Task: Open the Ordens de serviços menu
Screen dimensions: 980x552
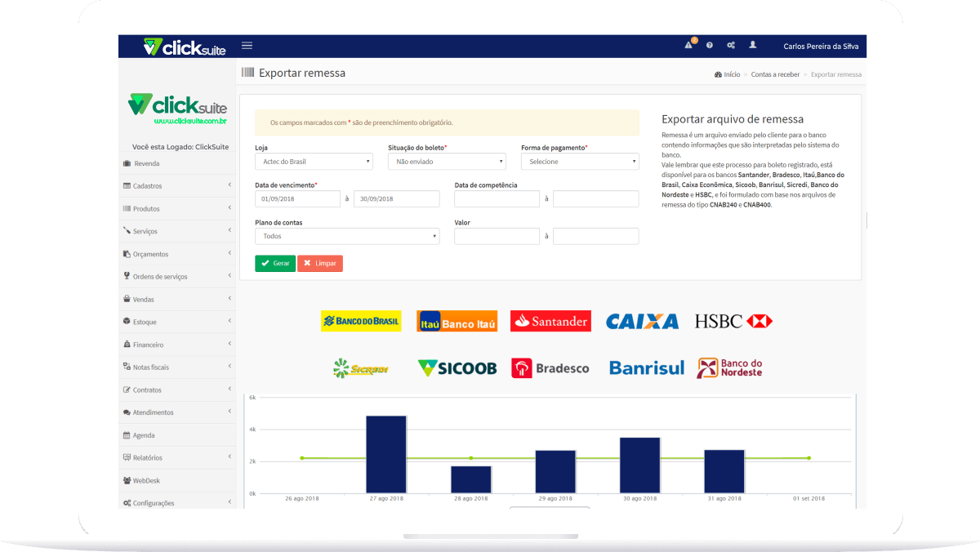Action: 177,277
